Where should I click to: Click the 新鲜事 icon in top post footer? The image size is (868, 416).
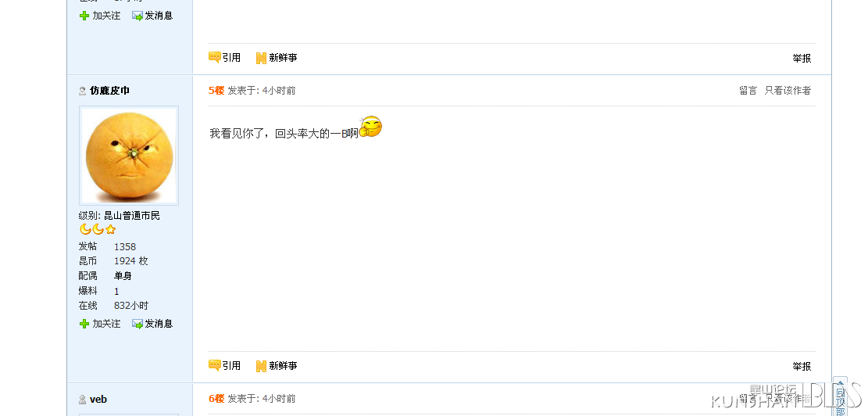[x=261, y=58]
